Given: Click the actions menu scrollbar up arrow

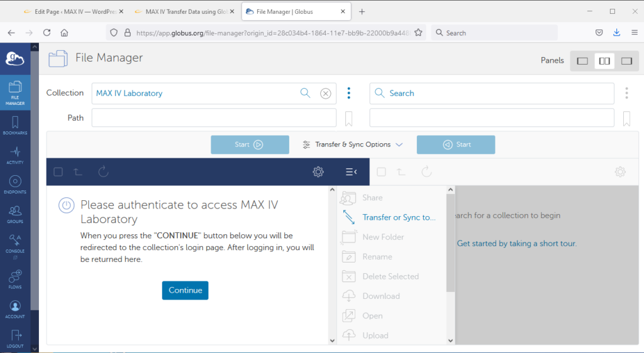Looking at the screenshot, I should (x=450, y=190).
